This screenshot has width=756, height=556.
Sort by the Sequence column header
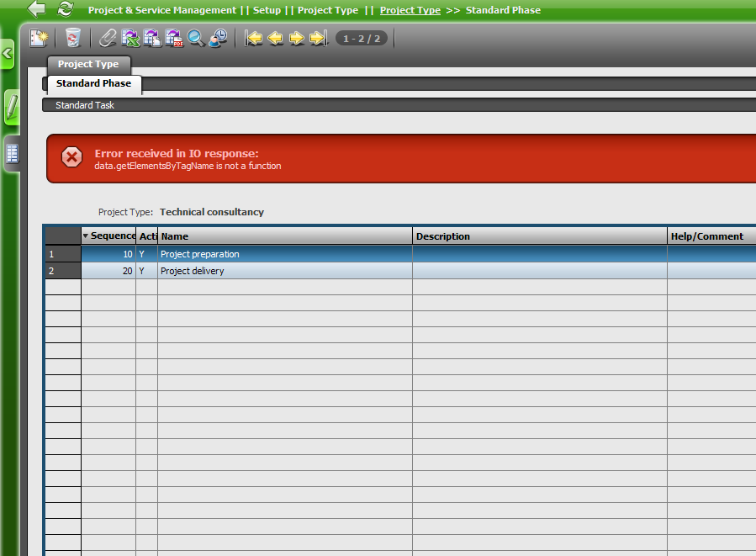pos(112,236)
